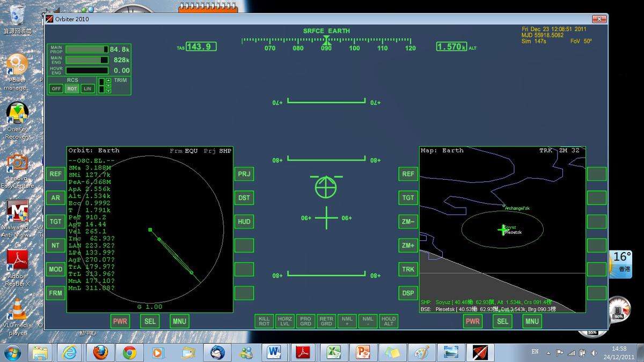
Task: Toggle HORZ LVL autopilot mode
Action: coord(285,321)
